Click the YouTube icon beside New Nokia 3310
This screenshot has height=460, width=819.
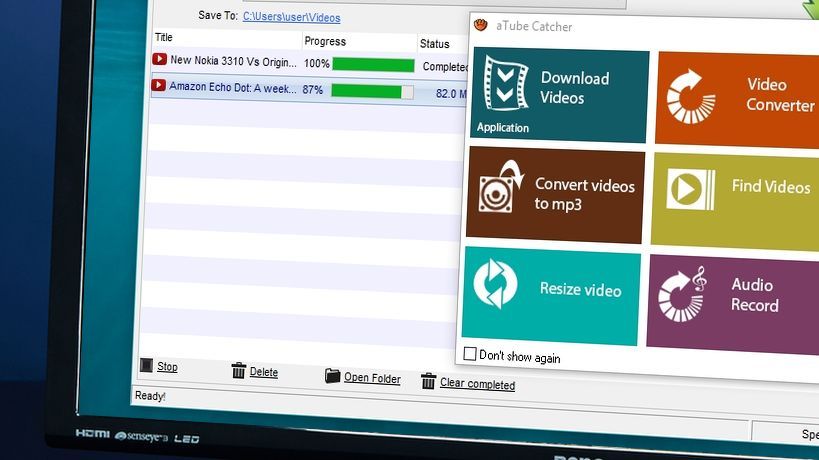pos(159,59)
